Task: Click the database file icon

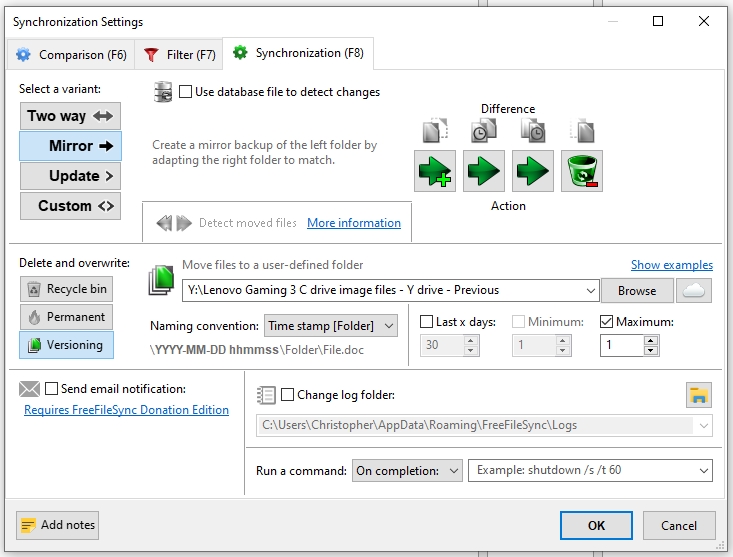Action: pos(163,92)
